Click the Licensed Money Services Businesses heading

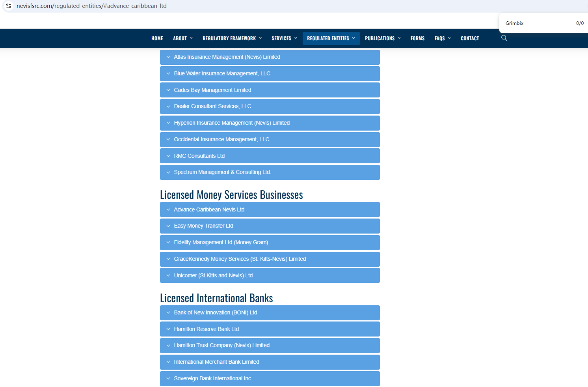[231, 195]
